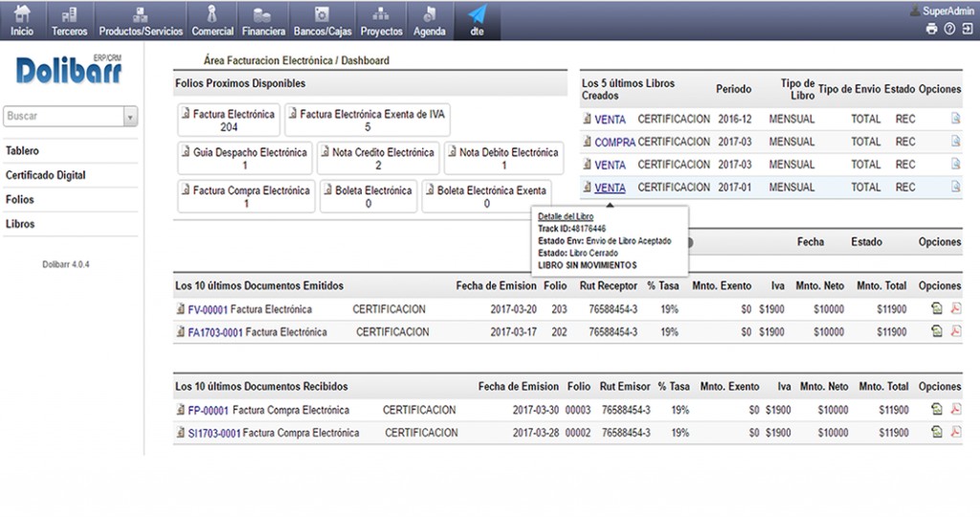
Task: Open XML document icon for FA1703-0001
Action: pos(937,332)
